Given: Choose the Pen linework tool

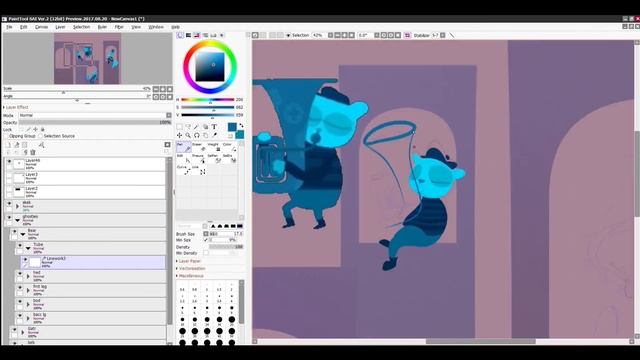Looking at the screenshot, I should point(184,147).
